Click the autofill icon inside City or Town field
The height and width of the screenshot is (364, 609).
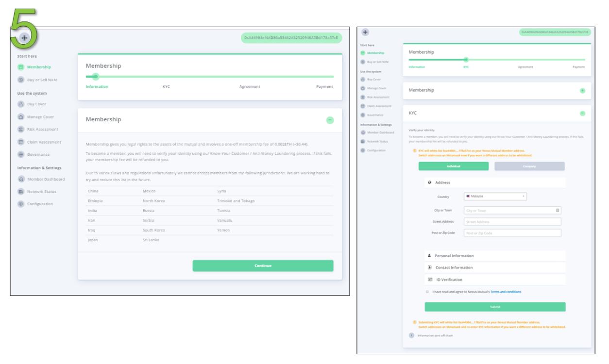pos(558,210)
